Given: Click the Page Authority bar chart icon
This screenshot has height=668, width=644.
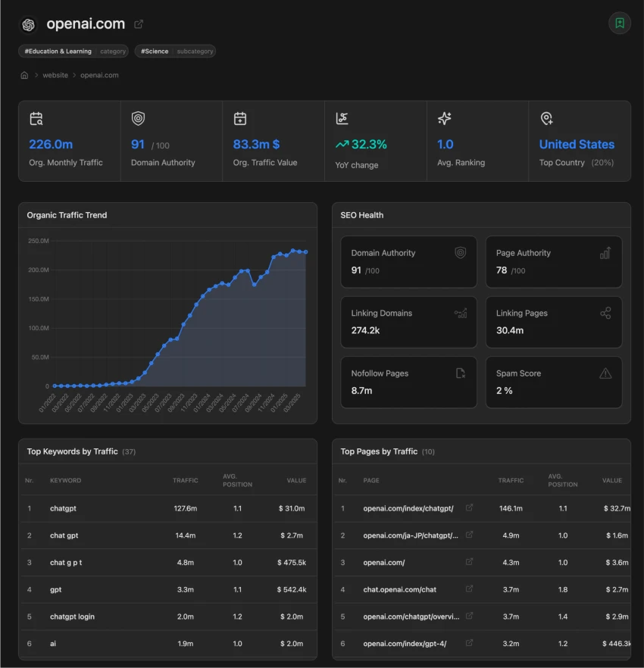Looking at the screenshot, I should pos(605,253).
